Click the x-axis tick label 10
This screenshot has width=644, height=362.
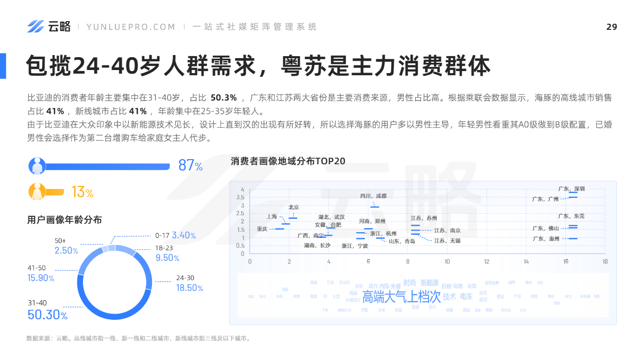(447, 262)
